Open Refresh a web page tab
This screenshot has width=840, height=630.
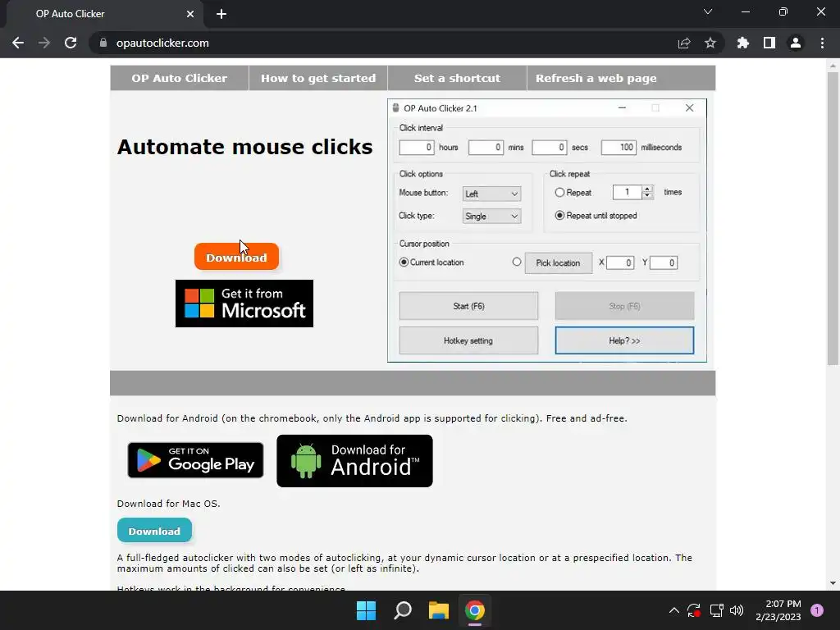[x=596, y=78]
